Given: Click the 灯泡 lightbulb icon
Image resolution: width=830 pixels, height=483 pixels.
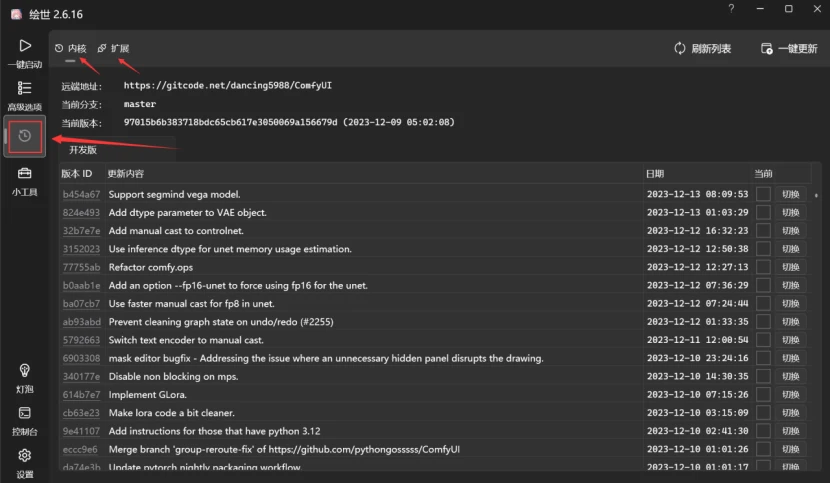Looking at the screenshot, I should point(25,371).
